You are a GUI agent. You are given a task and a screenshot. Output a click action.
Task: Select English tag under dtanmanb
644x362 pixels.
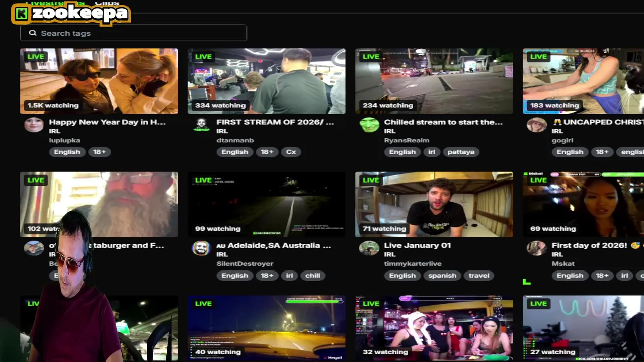[234, 152]
